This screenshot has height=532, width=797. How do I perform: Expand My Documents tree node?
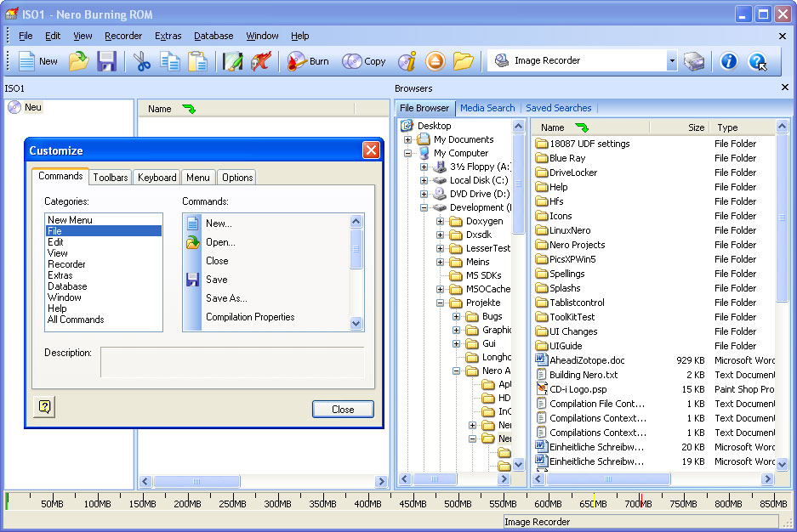click(x=407, y=139)
